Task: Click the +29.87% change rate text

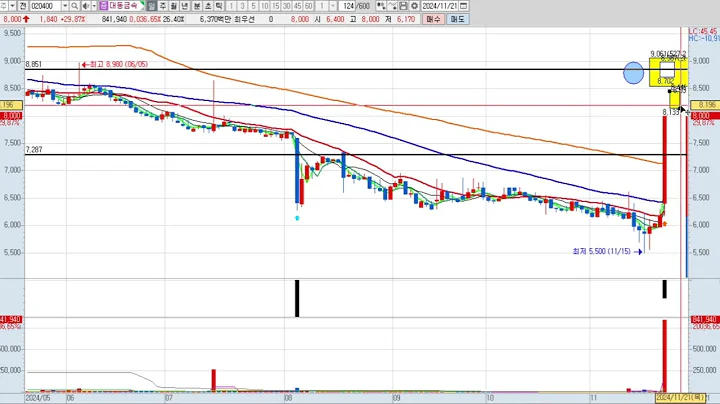Action: click(73, 19)
